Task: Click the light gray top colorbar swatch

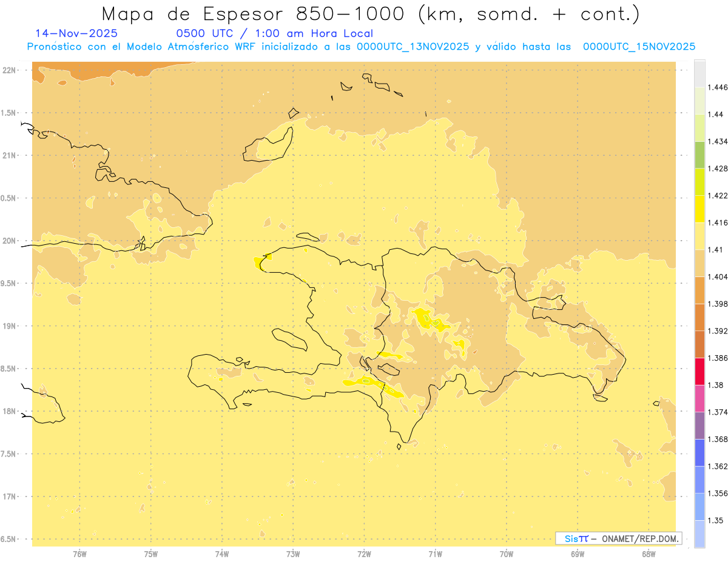Action: 699,73
